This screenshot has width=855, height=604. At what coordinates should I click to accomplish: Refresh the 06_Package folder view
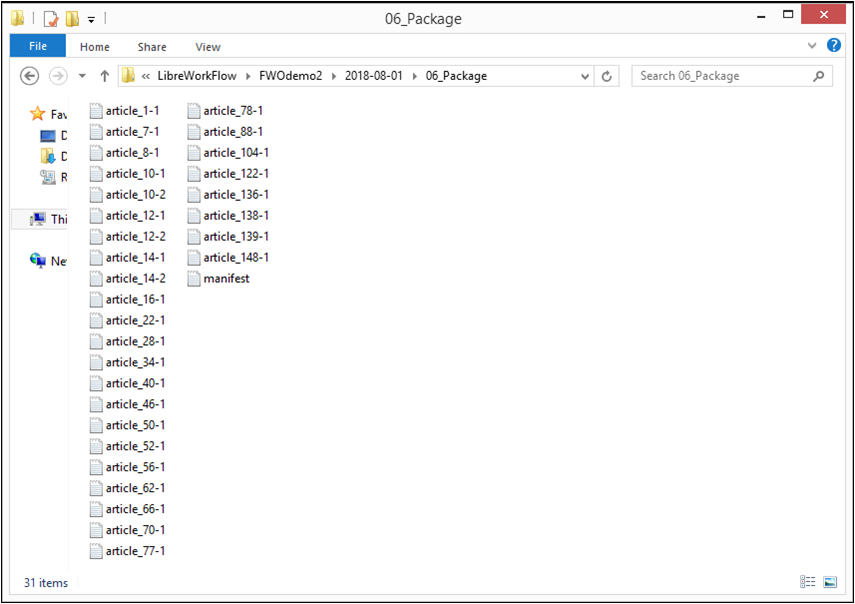606,76
